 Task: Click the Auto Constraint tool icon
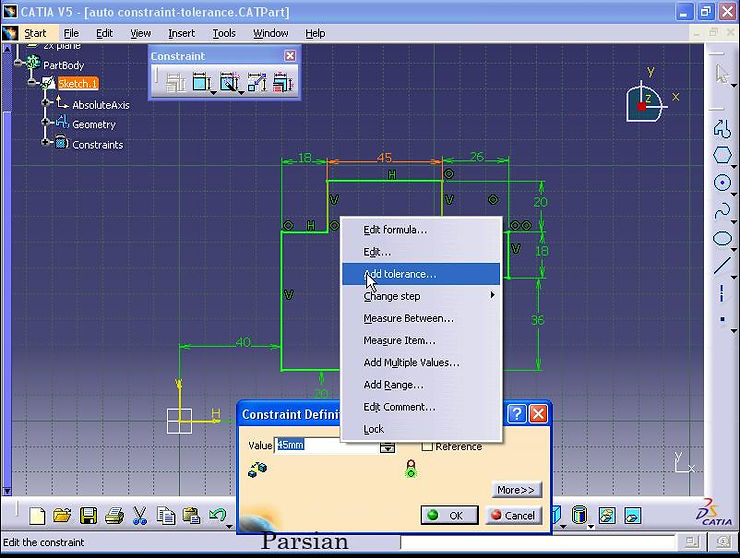coord(228,83)
